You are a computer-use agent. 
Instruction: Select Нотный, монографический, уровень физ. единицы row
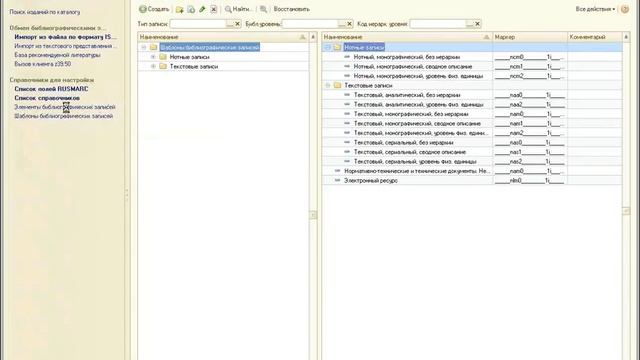(x=472, y=76)
